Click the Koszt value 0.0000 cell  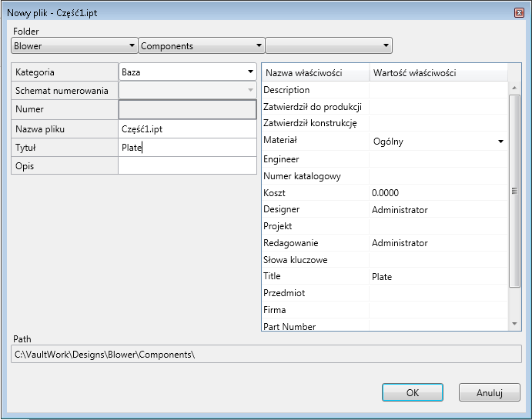(x=438, y=192)
